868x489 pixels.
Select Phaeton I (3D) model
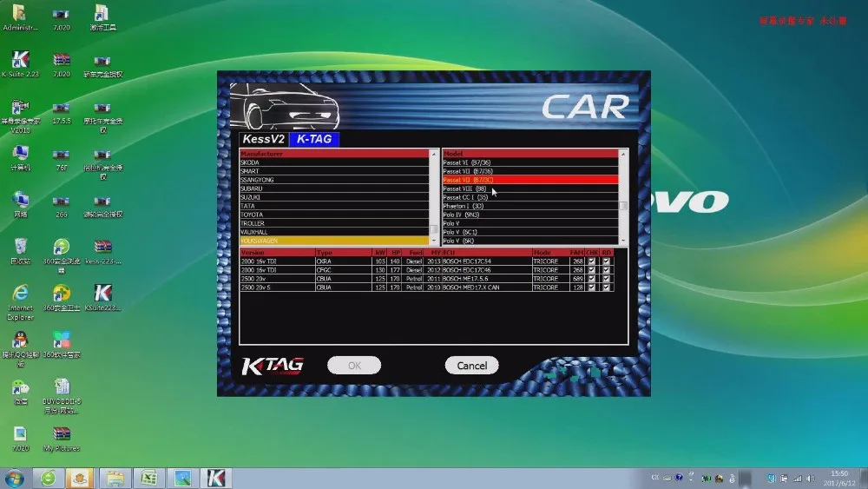(530, 206)
